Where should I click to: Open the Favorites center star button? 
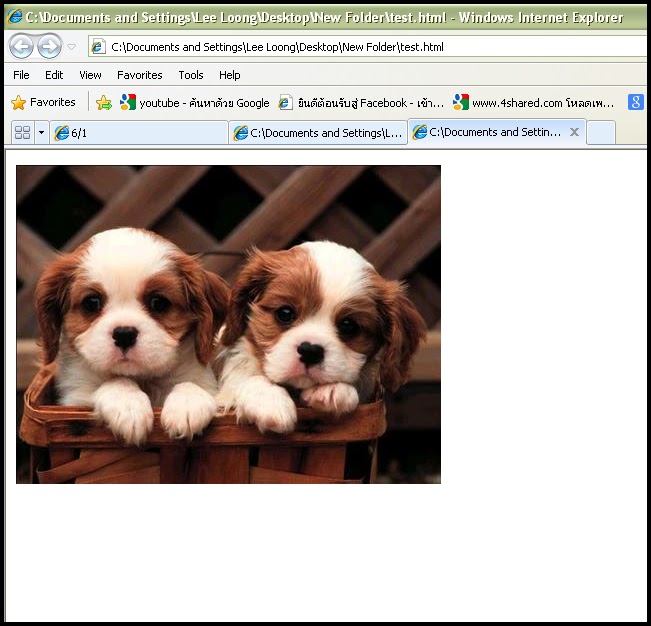[43, 103]
